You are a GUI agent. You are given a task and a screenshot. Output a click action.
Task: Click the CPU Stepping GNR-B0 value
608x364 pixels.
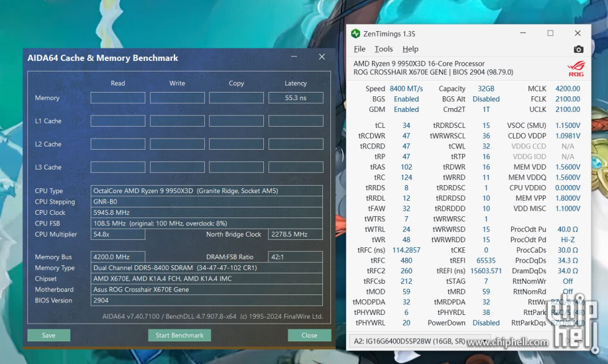207,202
